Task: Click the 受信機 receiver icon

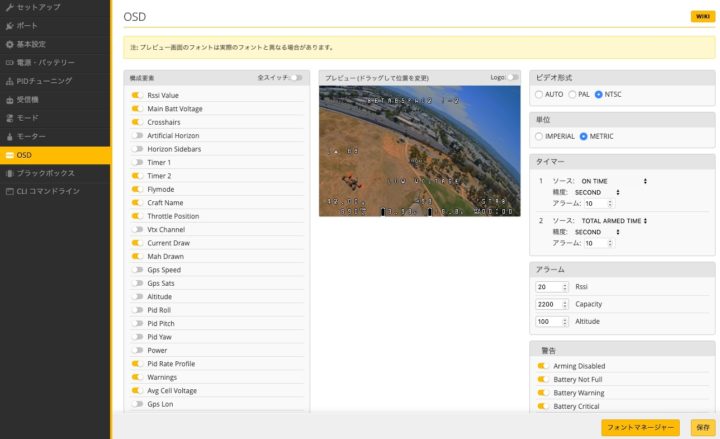Action: tap(10, 99)
